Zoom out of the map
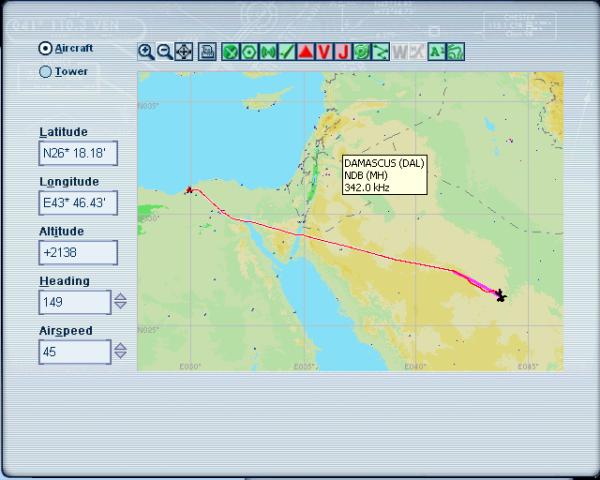 tap(165, 52)
